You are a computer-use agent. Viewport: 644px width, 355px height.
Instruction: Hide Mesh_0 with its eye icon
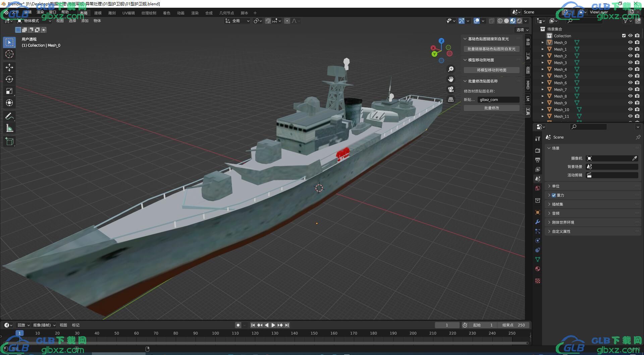coord(630,43)
